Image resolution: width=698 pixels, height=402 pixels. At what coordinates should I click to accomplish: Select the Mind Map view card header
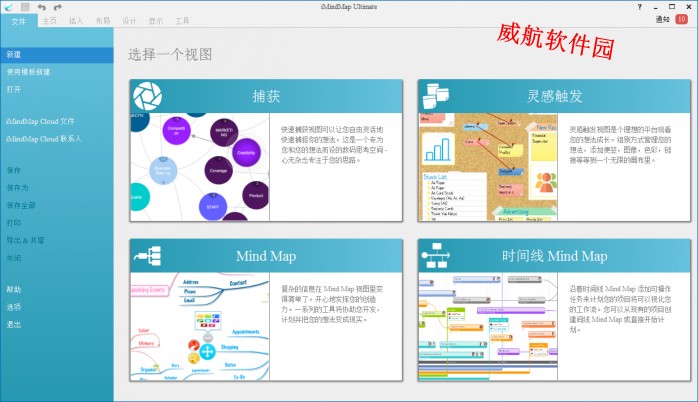pyautogui.click(x=266, y=256)
